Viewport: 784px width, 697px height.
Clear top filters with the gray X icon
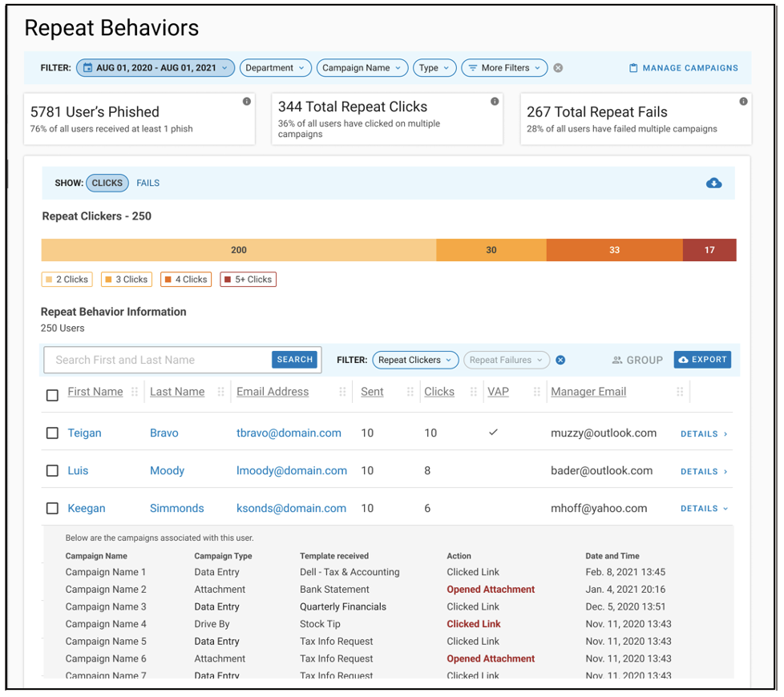[x=558, y=68]
